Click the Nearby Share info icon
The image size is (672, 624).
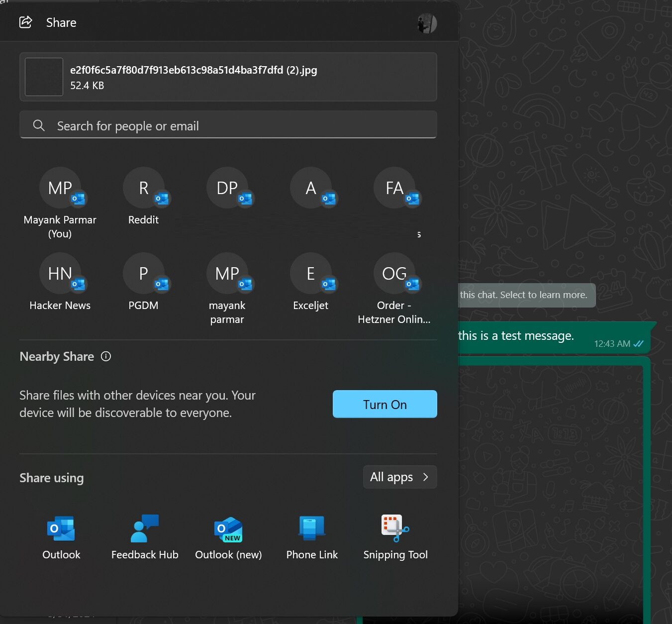[x=106, y=356]
